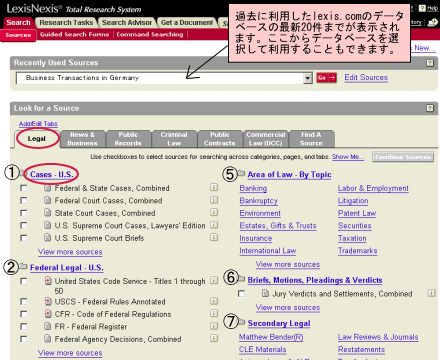The image size is (440, 360).
Task: Click folder icon beside Area of Law - By Topic
Action: pyautogui.click(x=241, y=173)
